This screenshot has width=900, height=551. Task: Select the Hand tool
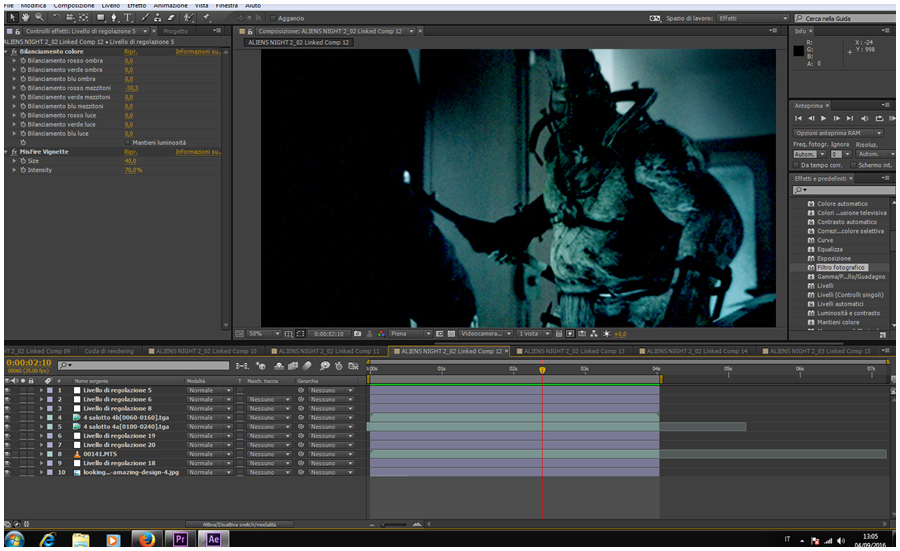[25, 18]
